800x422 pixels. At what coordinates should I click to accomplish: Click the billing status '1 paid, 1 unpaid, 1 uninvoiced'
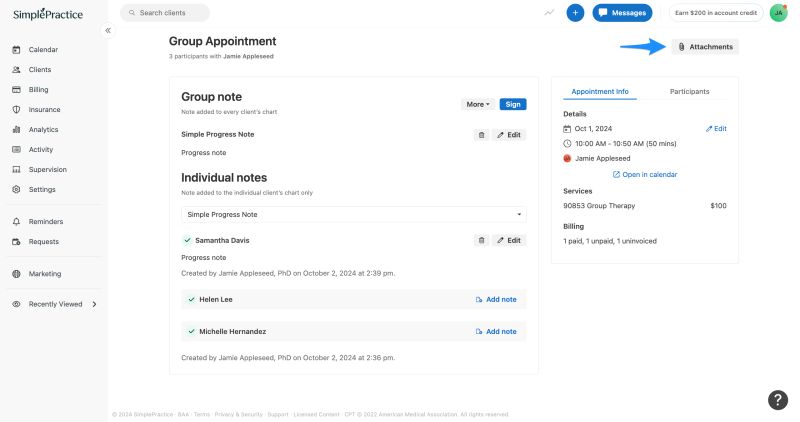(x=610, y=241)
